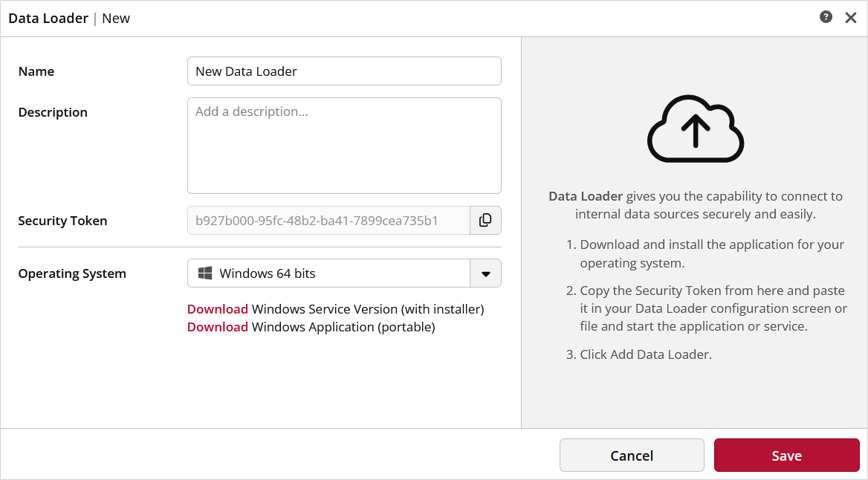Click the 'Data Loader' dialog title

tap(48, 18)
